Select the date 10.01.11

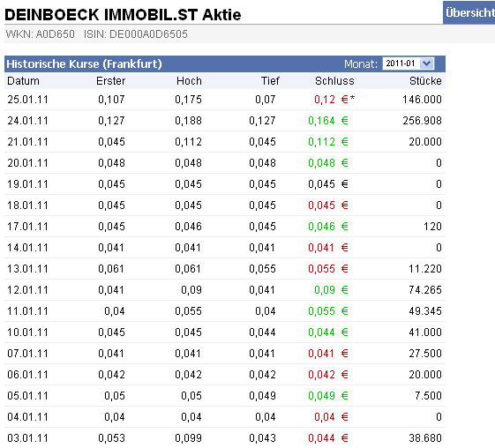point(27,332)
